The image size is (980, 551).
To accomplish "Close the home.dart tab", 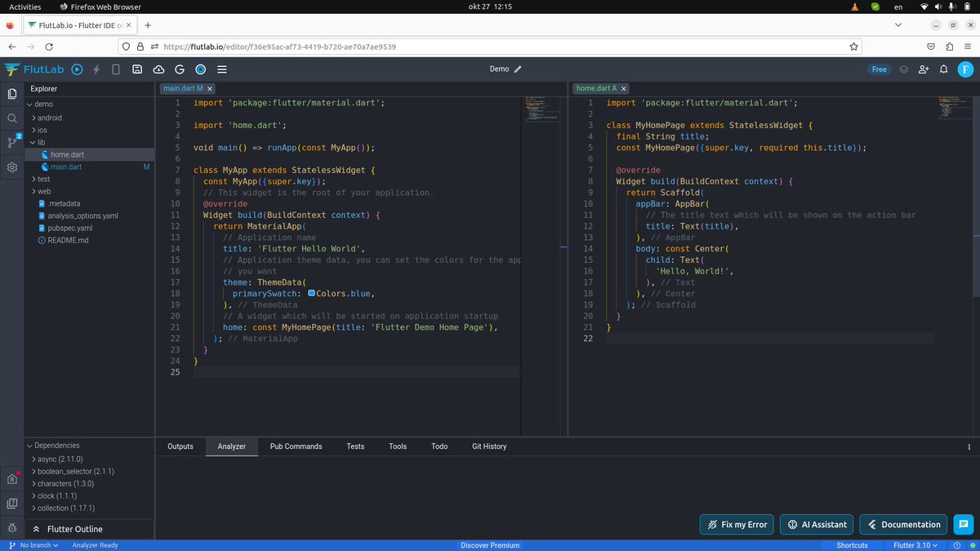I will (624, 88).
